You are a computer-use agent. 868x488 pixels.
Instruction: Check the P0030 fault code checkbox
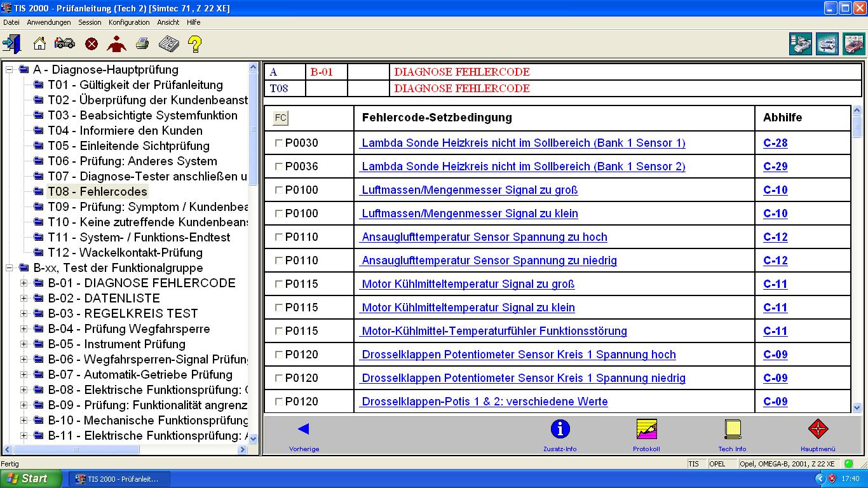pos(279,144)
